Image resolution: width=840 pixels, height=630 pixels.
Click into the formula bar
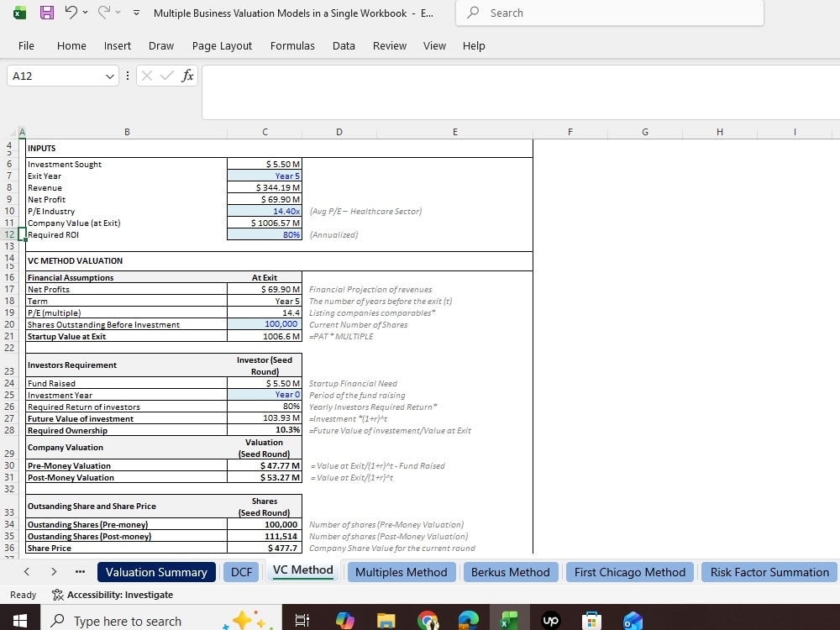[521, 92]
